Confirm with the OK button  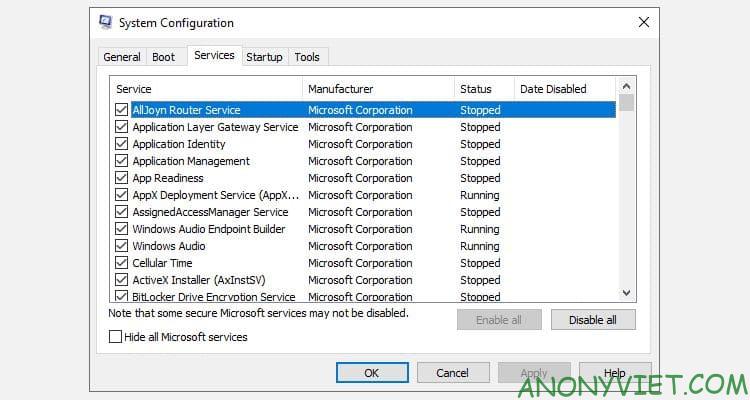click(372, 373)
